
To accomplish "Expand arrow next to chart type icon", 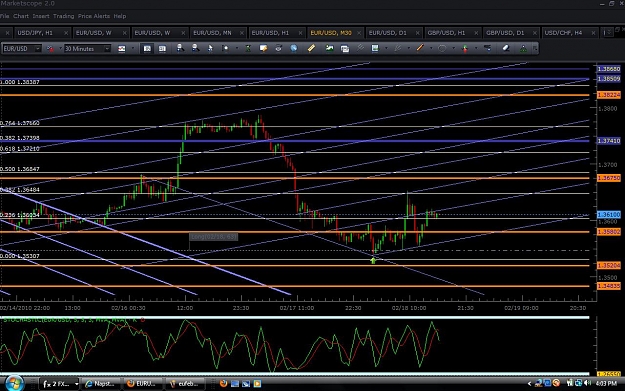I will click(x=132, y=49).
